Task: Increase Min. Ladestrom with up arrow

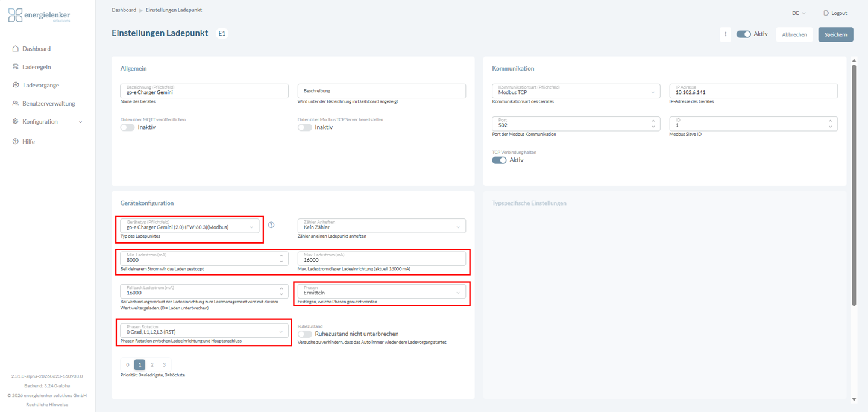Action: coord(281,255)
